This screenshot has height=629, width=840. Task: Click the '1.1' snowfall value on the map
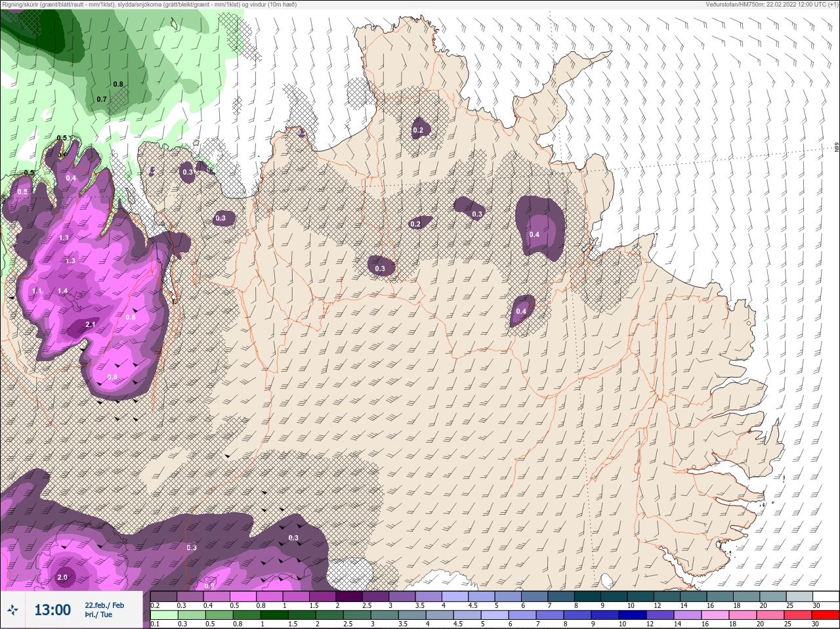37,292
